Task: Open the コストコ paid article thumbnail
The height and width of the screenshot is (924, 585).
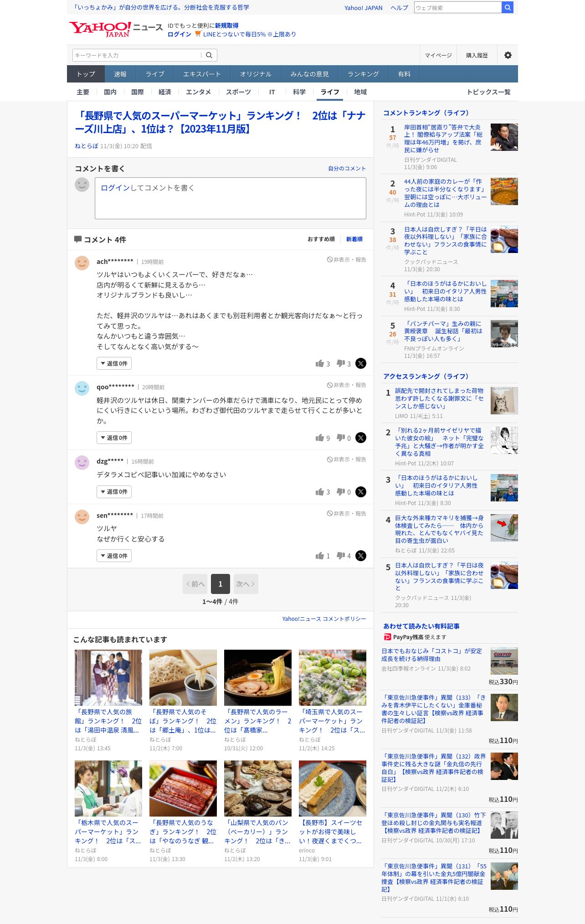Action: [x=504, y=661]
